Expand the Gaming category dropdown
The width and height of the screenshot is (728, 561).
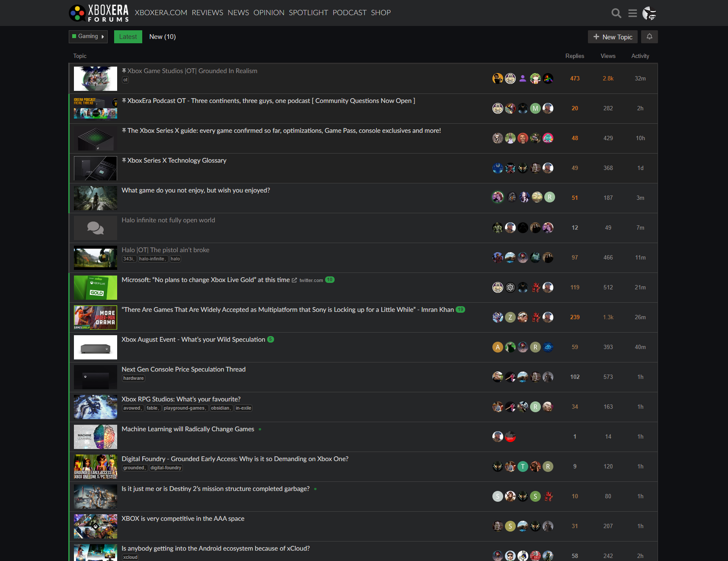point(88,37)
